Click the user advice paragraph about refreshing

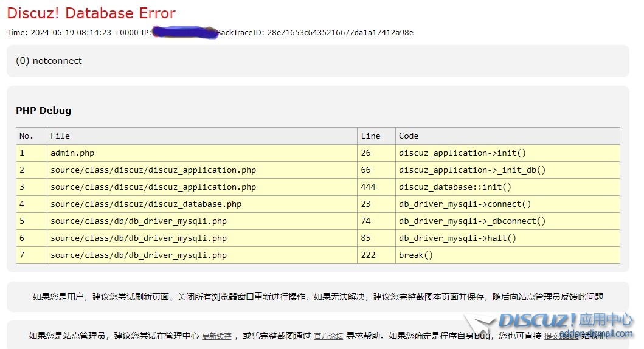click(317, 297)
